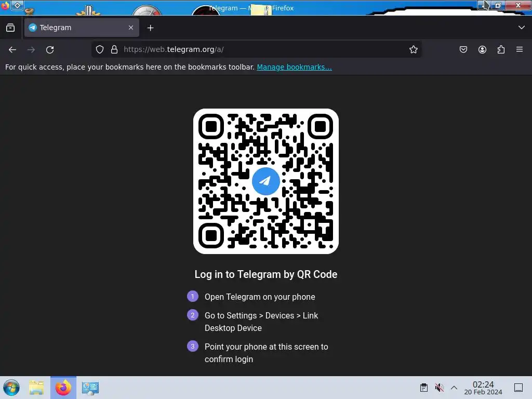The height and width of the screenshot is (399, 532).
Task: Click 'Point your phone at this screen' text
Action: pyautogui.click(x=267, y=353)
